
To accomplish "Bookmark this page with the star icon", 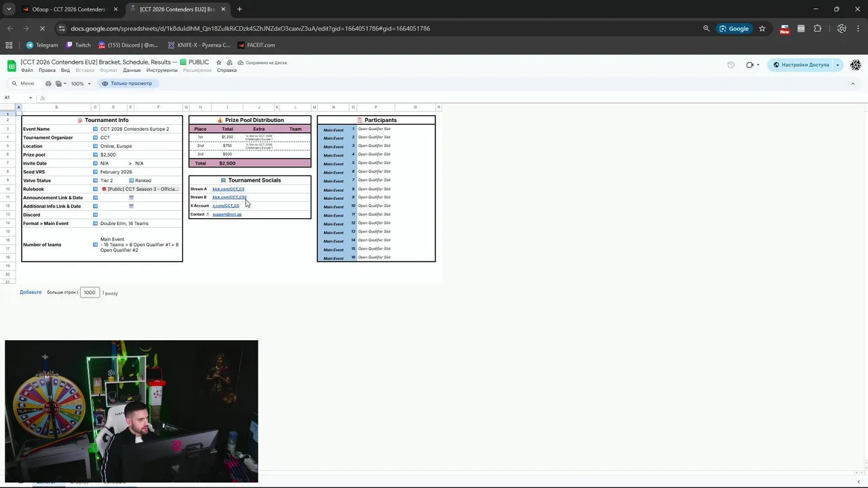I will (x=762, y=28).
